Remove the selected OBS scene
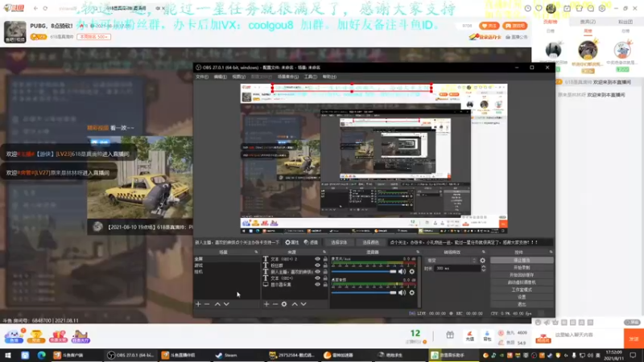The height and width of the screenshot is (362, 644). coord(207,304)
